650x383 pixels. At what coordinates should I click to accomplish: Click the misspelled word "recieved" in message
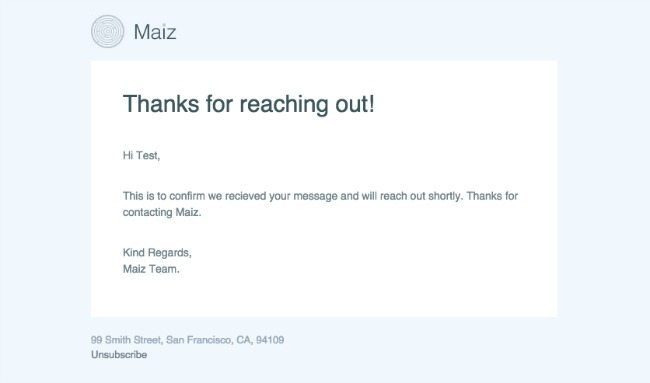(245, 196)
